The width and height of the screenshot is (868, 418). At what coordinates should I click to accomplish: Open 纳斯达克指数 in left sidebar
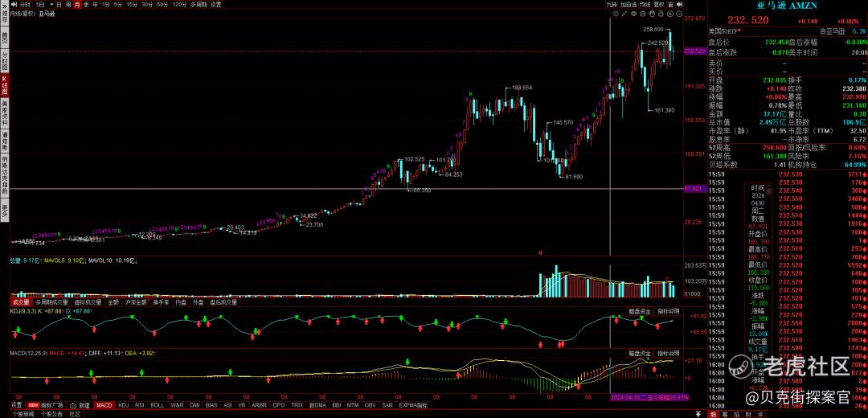(x=5, y=175)
